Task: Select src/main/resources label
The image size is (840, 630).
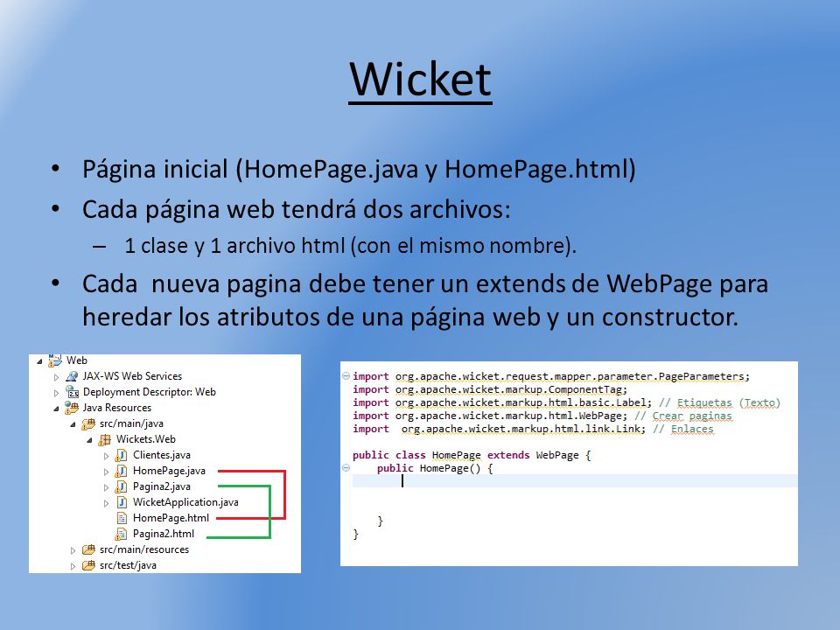Action: pos(144,549)
